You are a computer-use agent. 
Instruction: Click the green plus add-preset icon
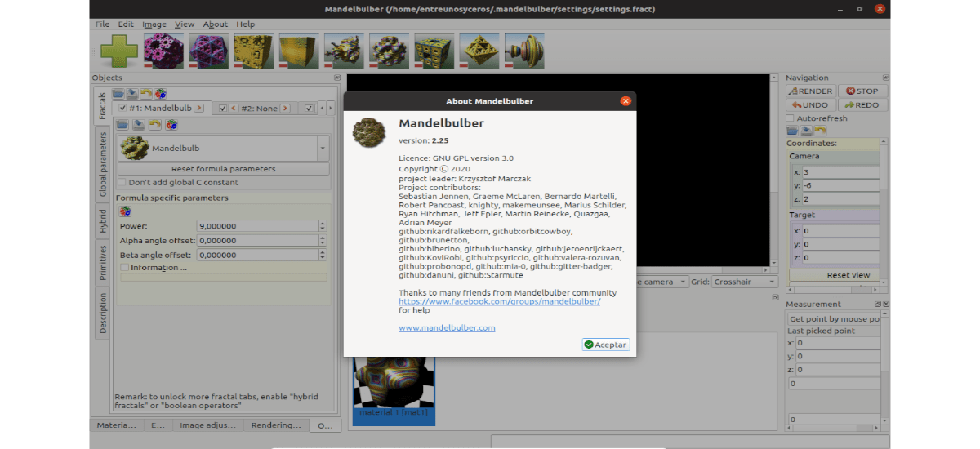pyautogui.click(x=118, y=51)
